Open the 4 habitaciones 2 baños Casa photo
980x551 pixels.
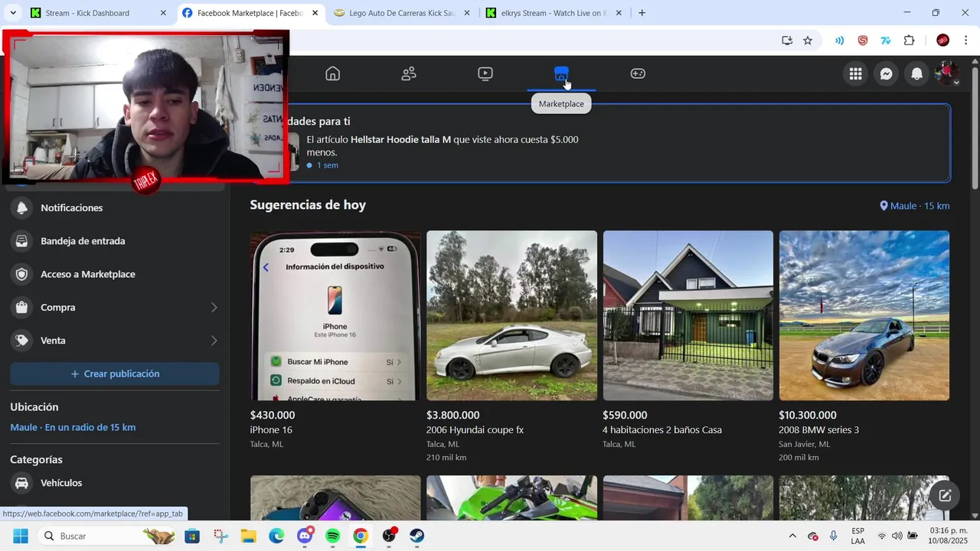click(x=688, y=315)
